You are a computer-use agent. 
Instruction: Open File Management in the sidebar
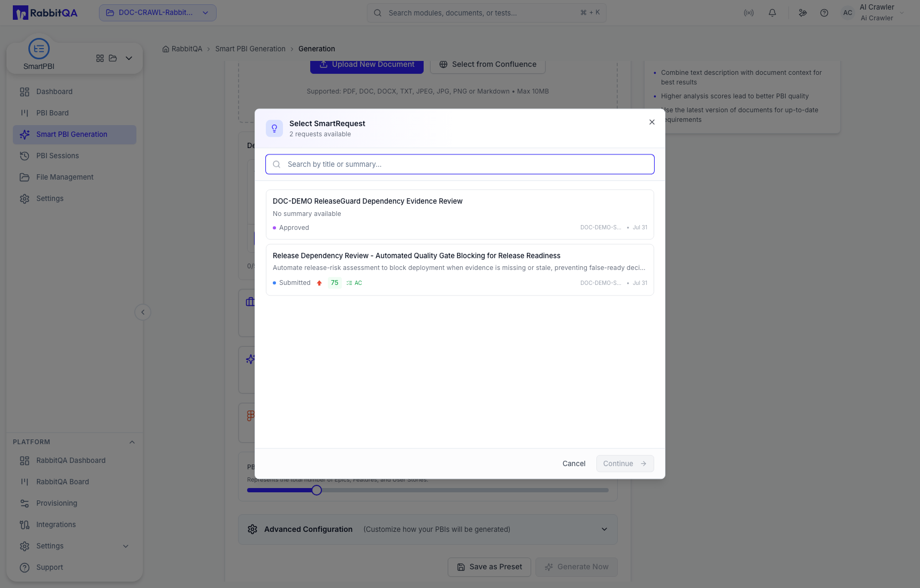[74, 177]
